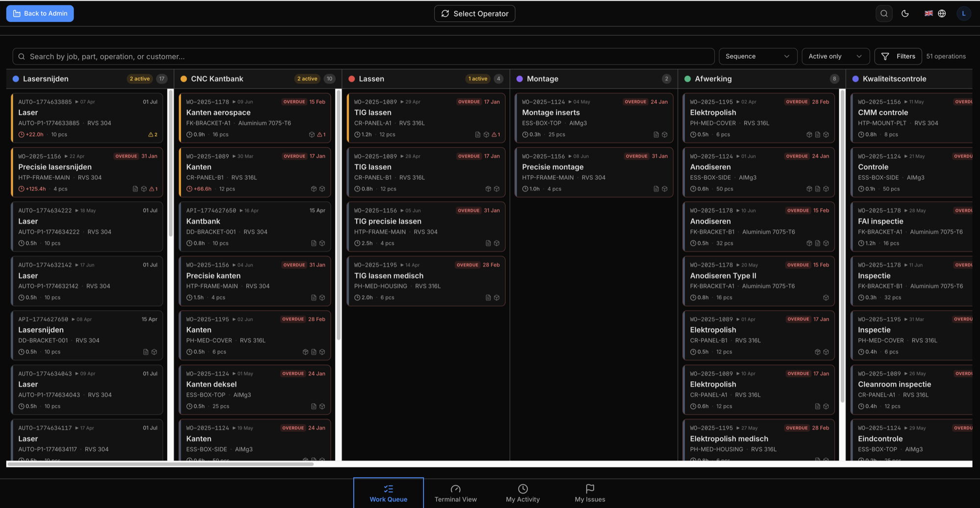Click clock icon on Kanten CR-PANEL-B1 card
Viewport: 980px width, 508px height.
tap(189, 189)
